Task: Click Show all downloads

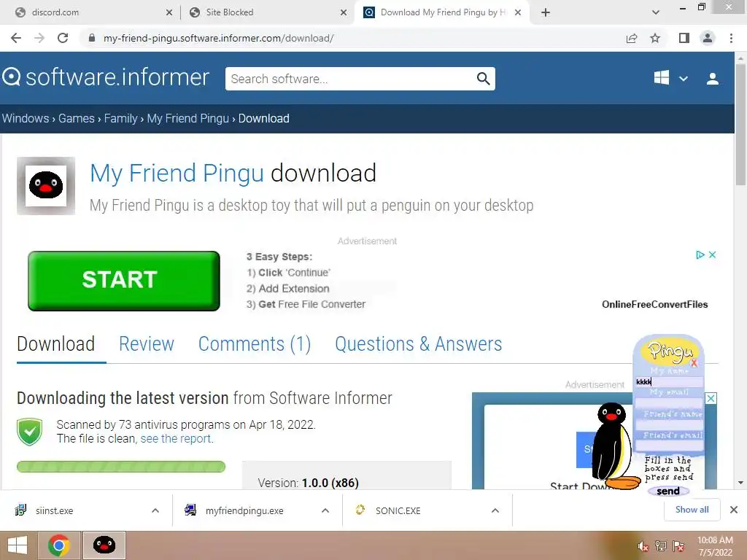Action: [692, 510]
